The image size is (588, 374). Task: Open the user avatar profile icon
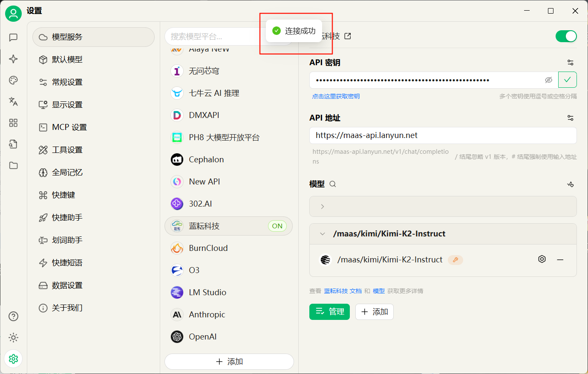(x=13, y=14)
